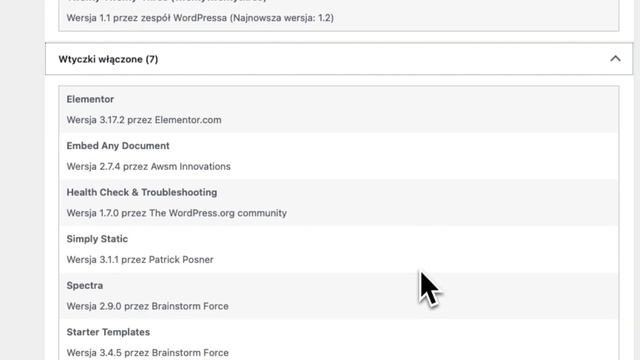
Task: Select the Spectra plugin name
Action: pyautogui.click(x=84, y=285)
